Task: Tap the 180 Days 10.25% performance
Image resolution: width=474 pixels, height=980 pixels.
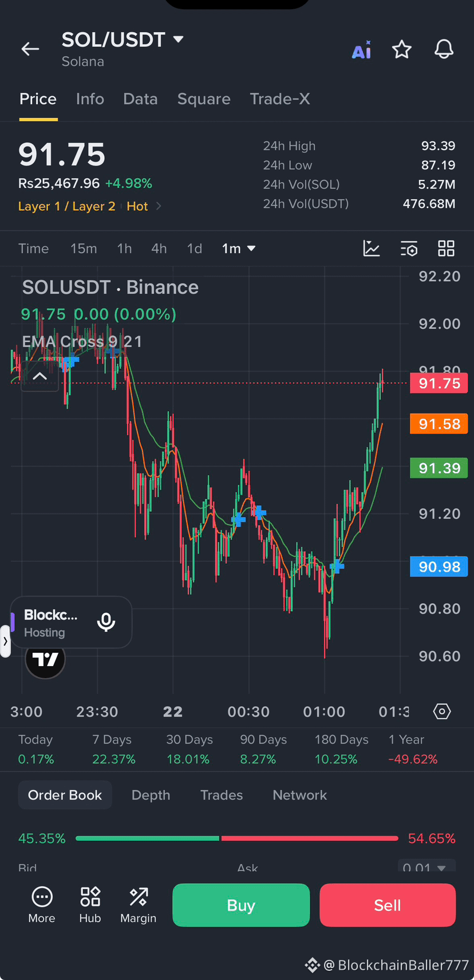Action: tap(341, 749)
